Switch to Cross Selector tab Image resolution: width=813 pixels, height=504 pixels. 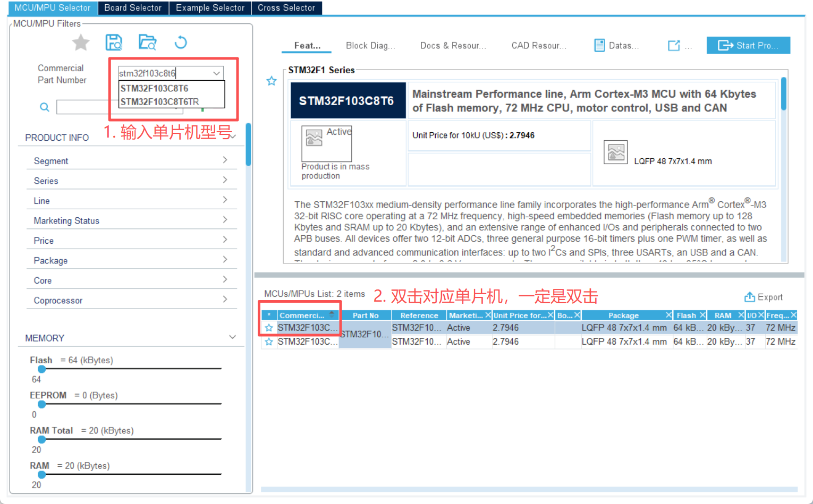286,8
